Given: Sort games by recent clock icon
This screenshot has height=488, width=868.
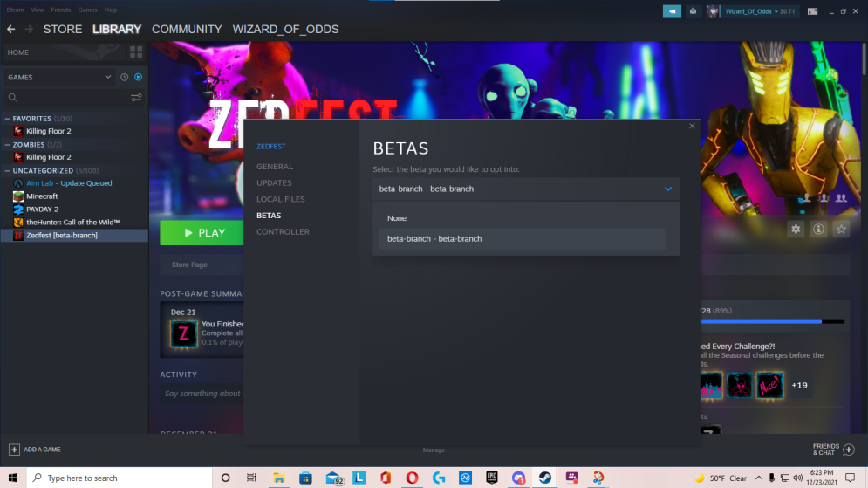Looking at the screenshot, I should pyautogui.click(x=125, y=77).
